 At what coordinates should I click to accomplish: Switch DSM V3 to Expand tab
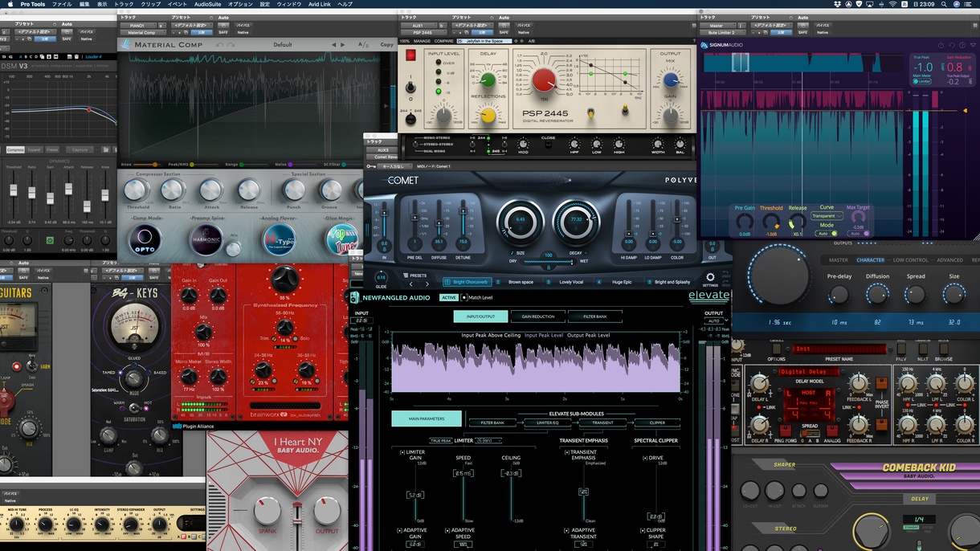coord(35,149)
